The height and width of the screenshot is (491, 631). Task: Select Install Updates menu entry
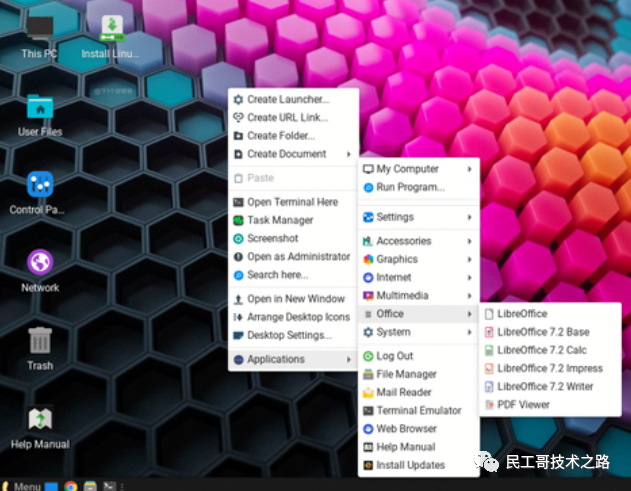(x=419, y=465)
